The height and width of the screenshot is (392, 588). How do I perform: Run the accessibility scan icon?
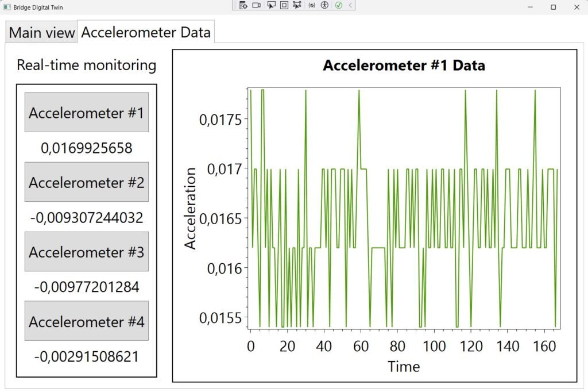(x=324, y=5)
